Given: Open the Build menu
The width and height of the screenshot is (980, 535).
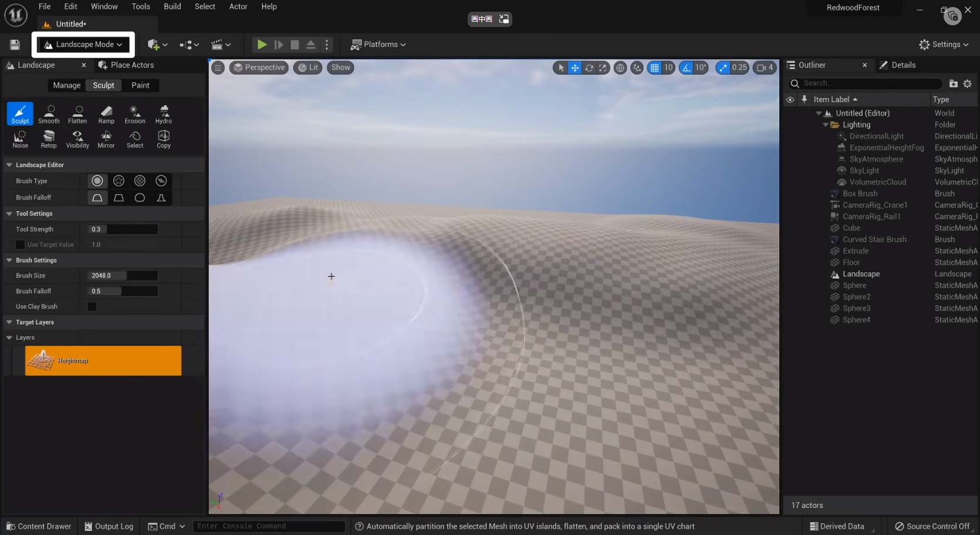Looking at the screenshot, I should pos(173,6).
